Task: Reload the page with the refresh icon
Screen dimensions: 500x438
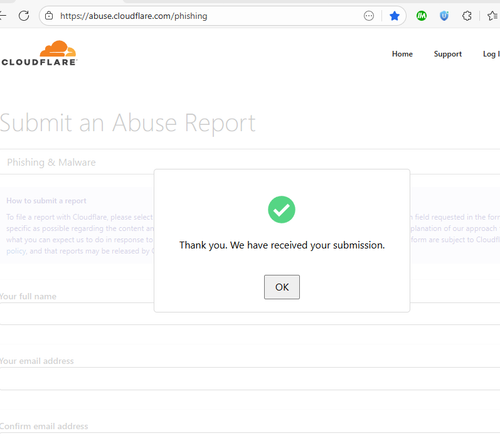Action: coord(24,16)
